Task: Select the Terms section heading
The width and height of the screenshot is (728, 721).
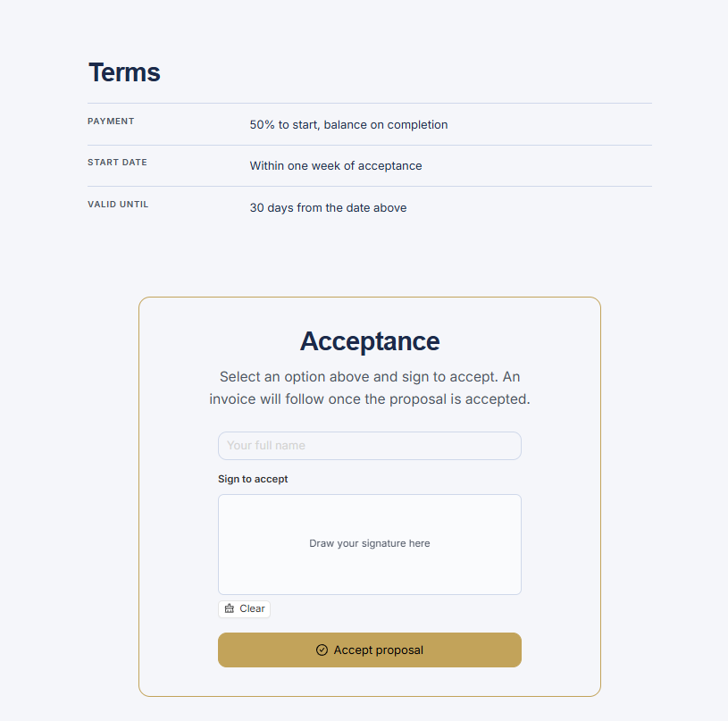Action: (x=124, y=72)
